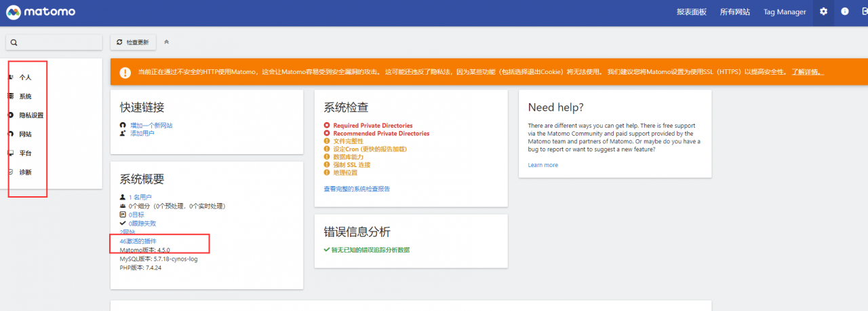Open the 0目标 link
Screen dimensions: 868x311
(136, 215)
